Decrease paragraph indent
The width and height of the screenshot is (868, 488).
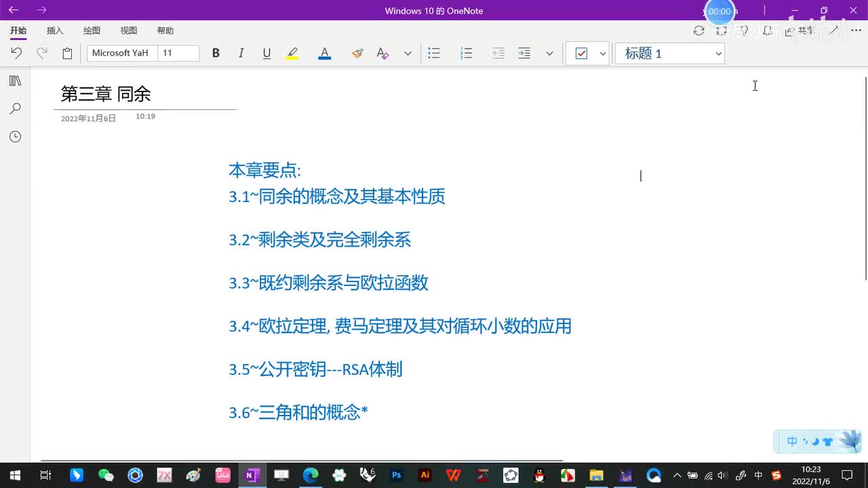tap(498, 53)
